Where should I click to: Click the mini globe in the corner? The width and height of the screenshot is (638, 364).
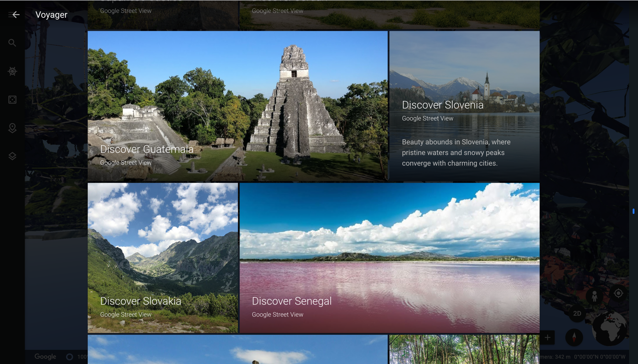coord(609,328)
